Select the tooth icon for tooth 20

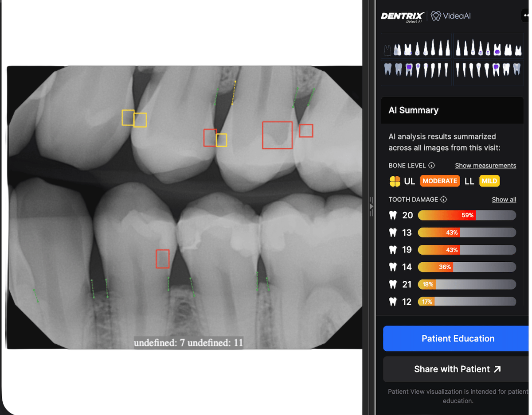coord(393,215)
